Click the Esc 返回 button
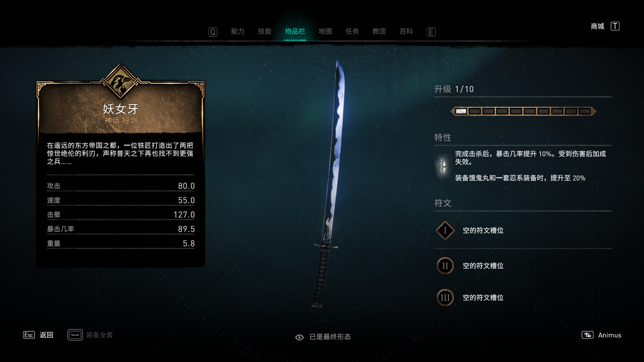Image resolution: width=644 pixels, height=362 pixels. click(x=38, y=335)
